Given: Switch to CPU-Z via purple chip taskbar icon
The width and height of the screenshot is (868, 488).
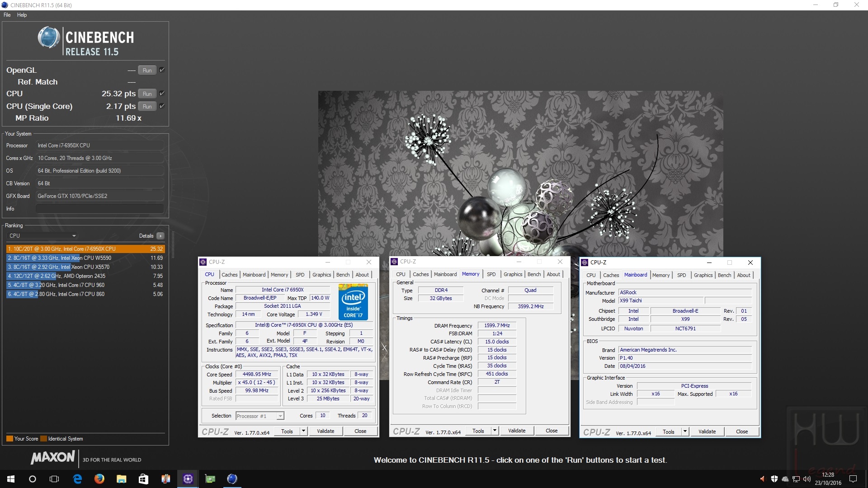Looking at the screenshot, I should tap(188, 479).
